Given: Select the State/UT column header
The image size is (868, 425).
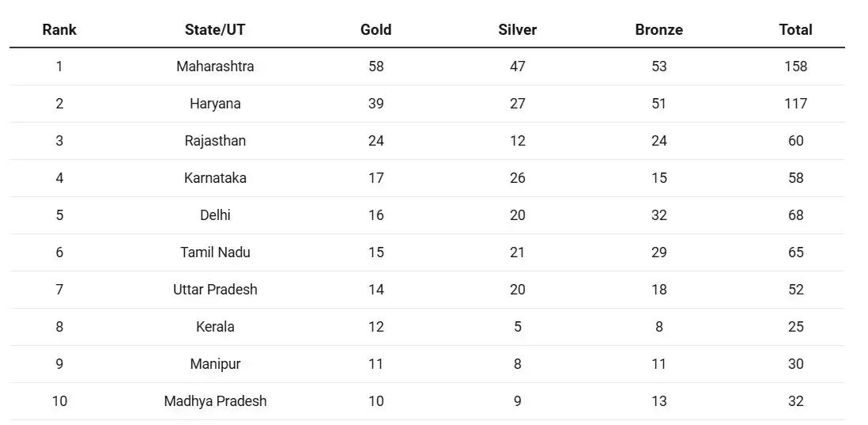Looking at the screenshot, I should [215, 29].
